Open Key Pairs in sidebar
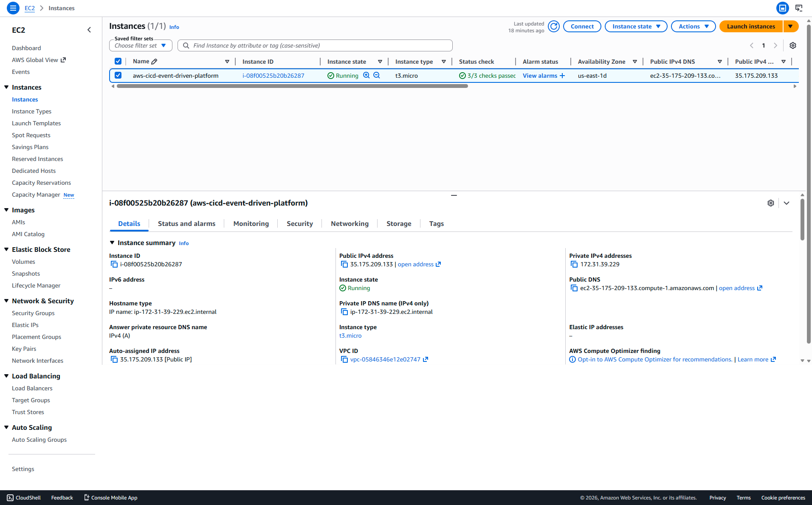 24,349
